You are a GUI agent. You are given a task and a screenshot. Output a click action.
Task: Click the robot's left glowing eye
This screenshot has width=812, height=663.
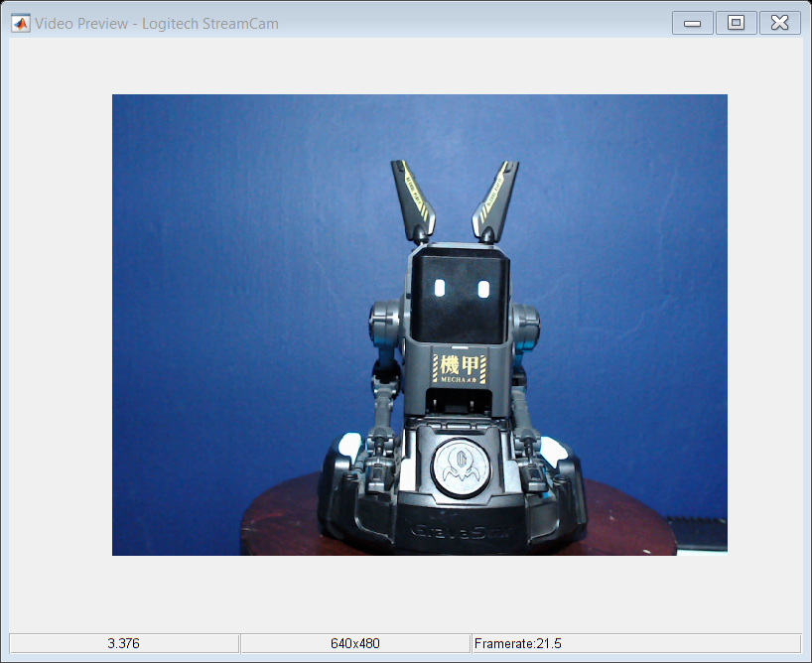point(439,288)
